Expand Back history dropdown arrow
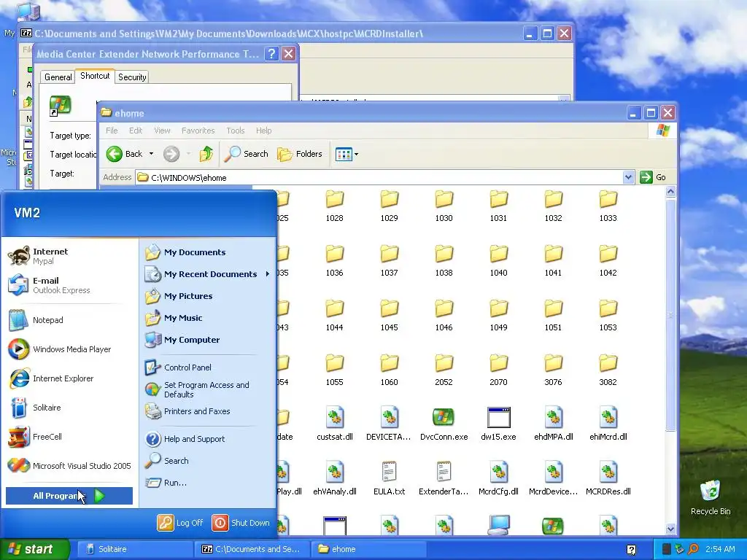This screenshot has width=747, height=560. point(151,154)
